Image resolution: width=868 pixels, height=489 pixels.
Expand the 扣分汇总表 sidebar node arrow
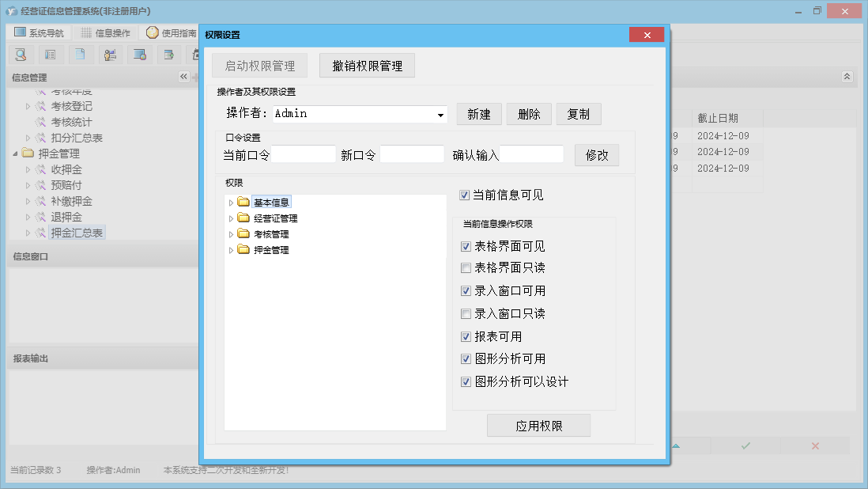[28, 138]
